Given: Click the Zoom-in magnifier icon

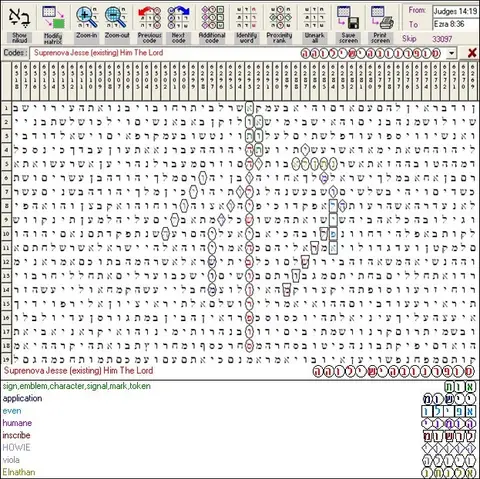Looking at the screenshot, I should (87, 17).
